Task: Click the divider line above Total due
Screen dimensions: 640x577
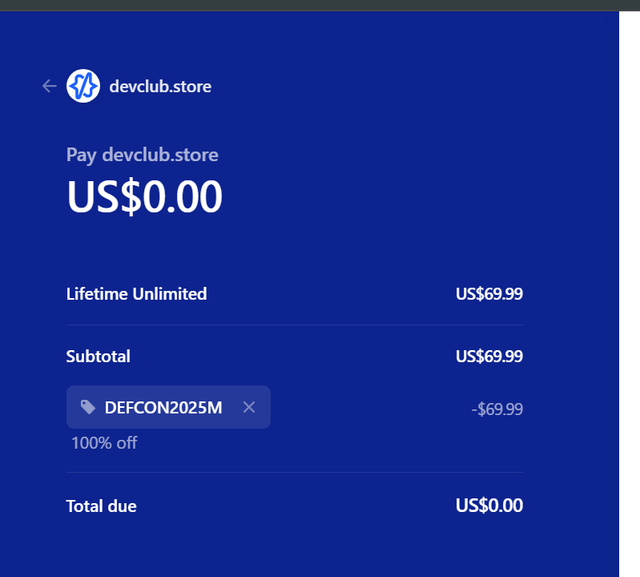Action: (x=294, y=473)
